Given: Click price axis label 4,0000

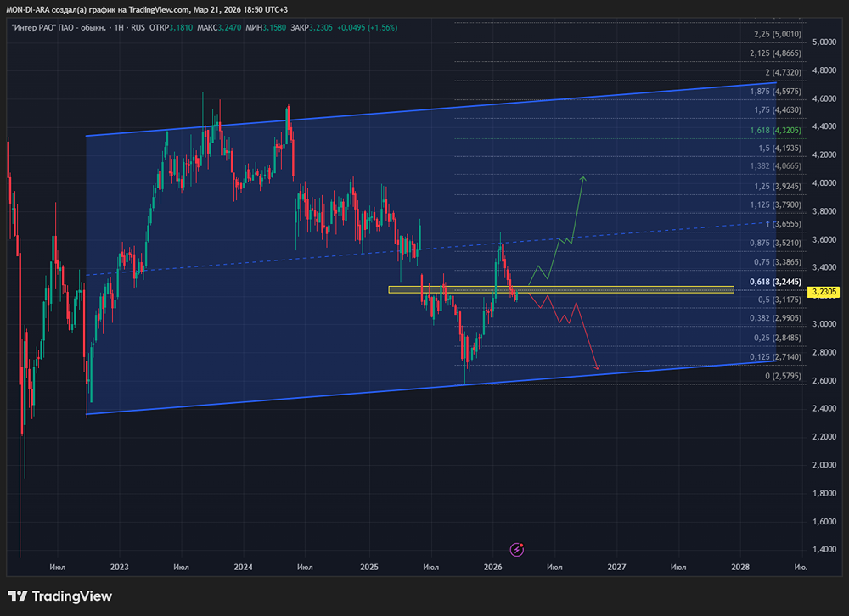Looking at the screenshot, I should 824,183.
